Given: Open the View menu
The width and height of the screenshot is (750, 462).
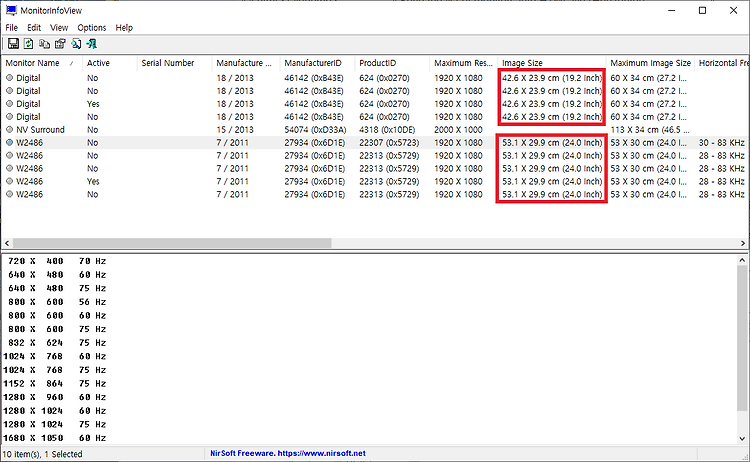Looking at the screenshot, I should coord(59,28).
